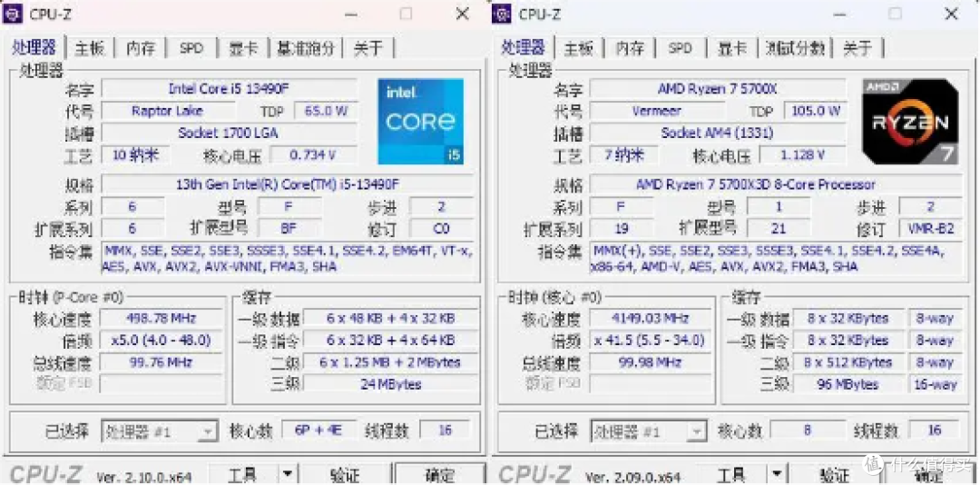The height and width of the screenshot is (485, 980).
Task: Maximize the left CPU-Z window
Action: pos(407,14)
